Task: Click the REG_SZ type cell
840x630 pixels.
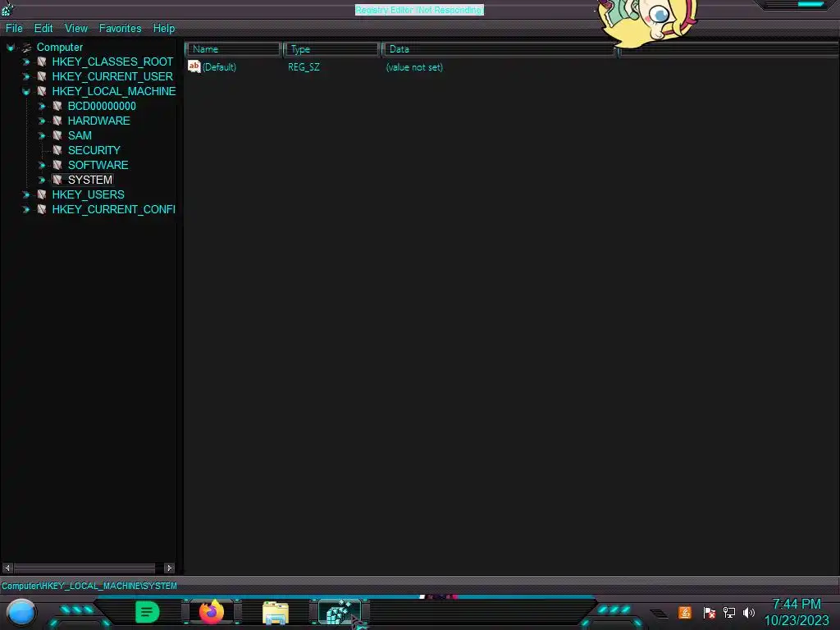Action: 304,67
